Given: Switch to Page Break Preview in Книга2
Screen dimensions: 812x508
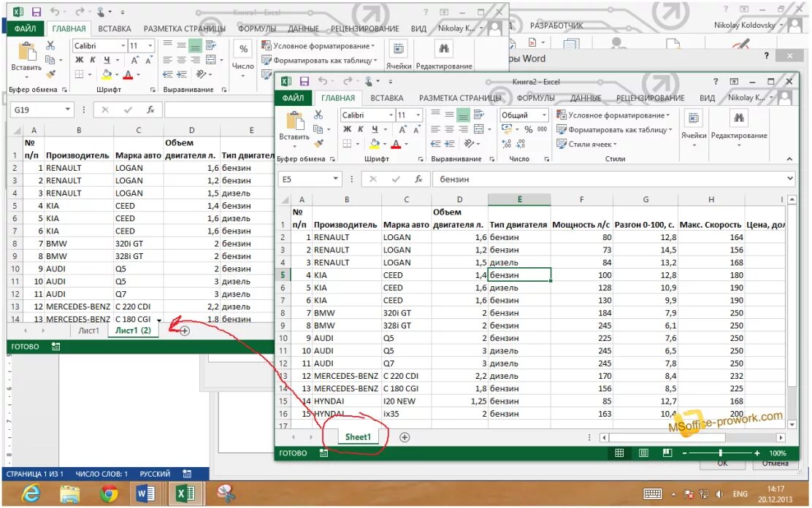Looking at the screenshot, I should 667,453.
